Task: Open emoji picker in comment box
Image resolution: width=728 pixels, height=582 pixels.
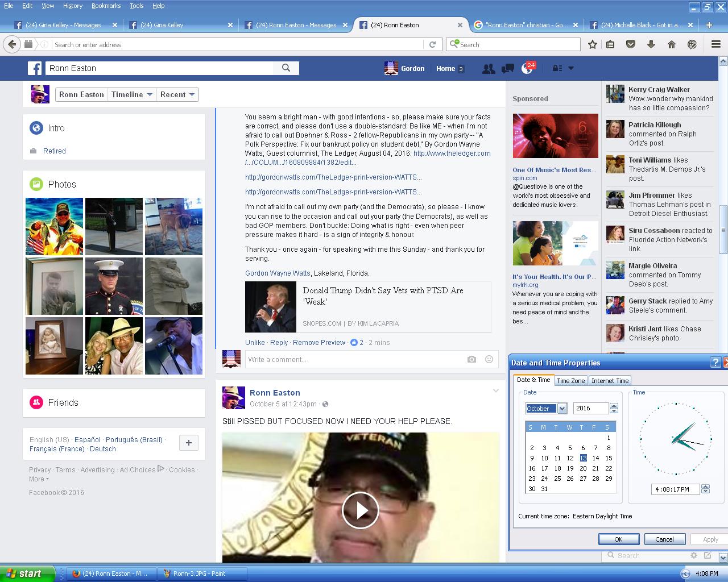Action: [489, 359]
